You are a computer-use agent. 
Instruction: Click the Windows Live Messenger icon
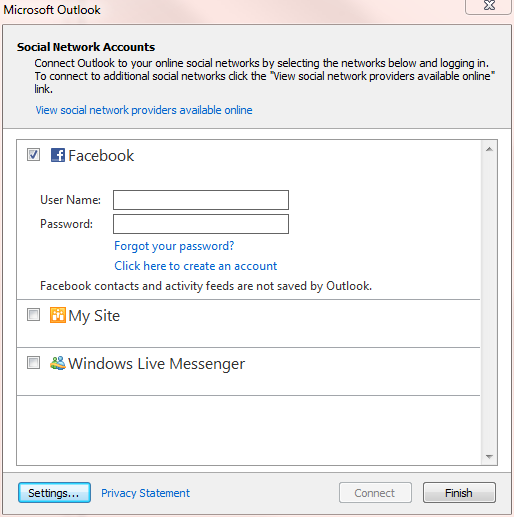(58, 363)
